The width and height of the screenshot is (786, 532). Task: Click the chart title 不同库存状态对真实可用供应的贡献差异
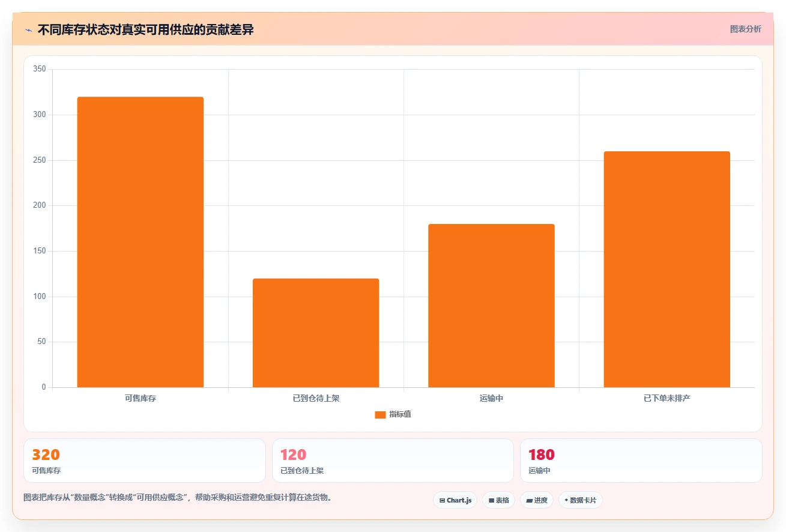[145, 30]
